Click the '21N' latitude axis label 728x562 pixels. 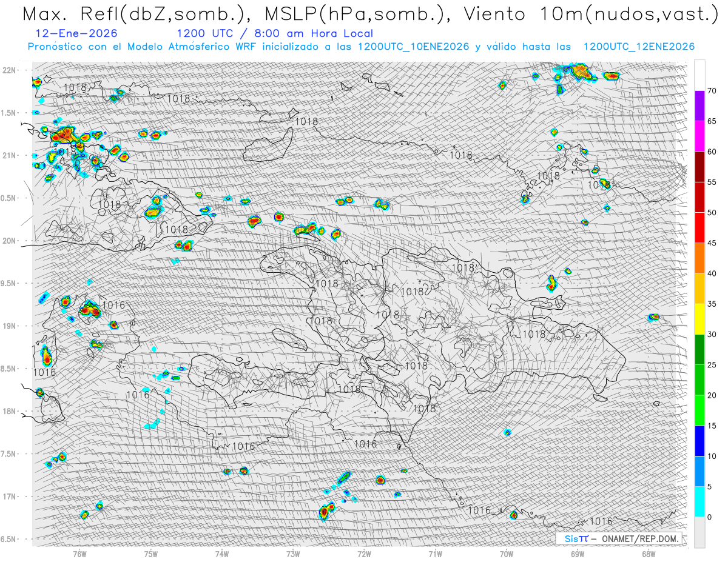10,156
